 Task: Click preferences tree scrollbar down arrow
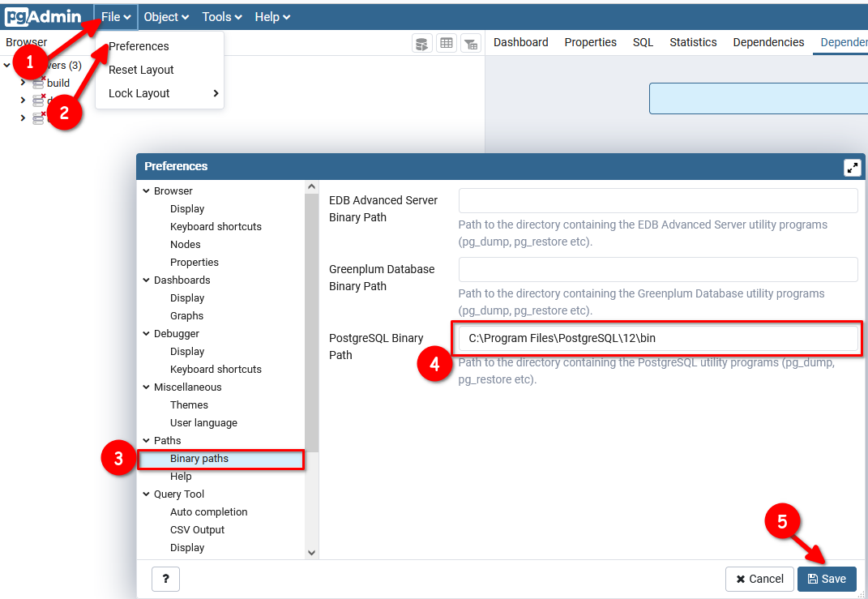[x=312, y=553]
